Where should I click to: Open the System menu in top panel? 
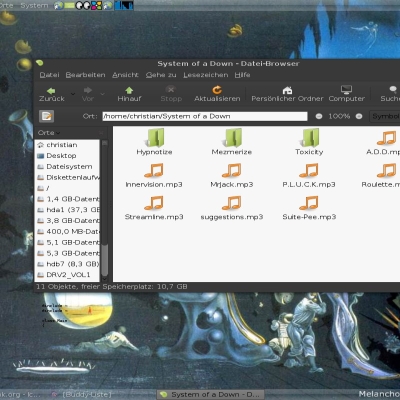click(x=34, y=5)
